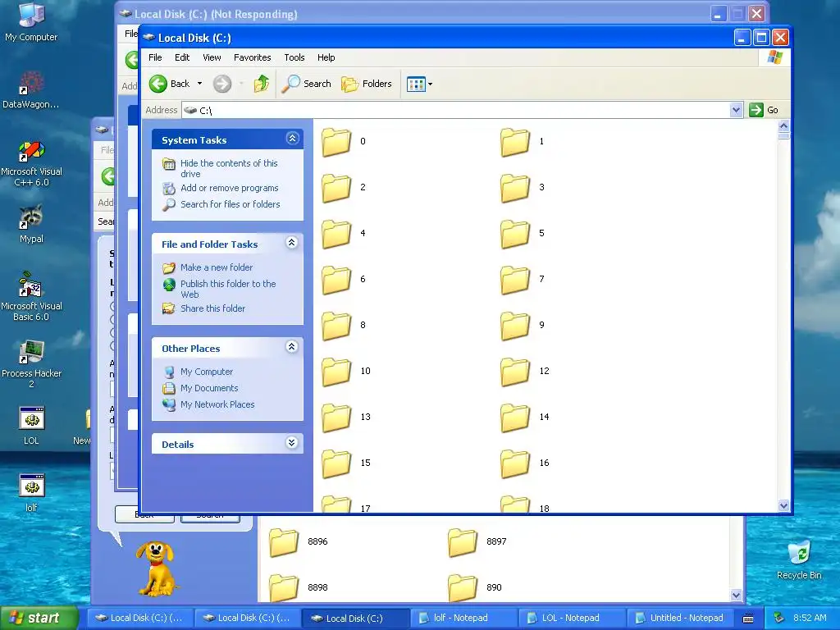Select folder icon named 7

515,281
